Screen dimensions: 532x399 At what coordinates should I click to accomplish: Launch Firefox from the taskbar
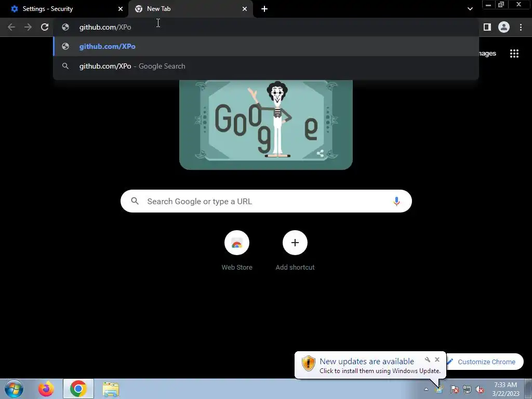point(46,389)
